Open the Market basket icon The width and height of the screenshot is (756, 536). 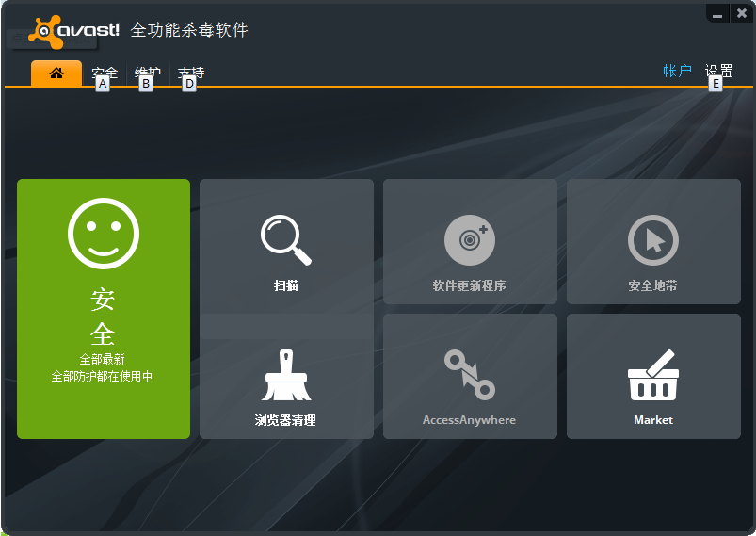(x=653, y=375)
